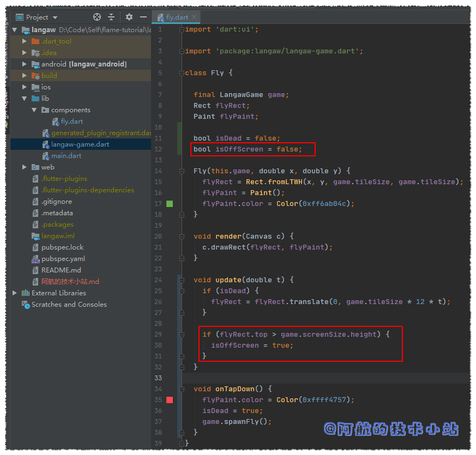Toggle fold marker at void onTapDown line

[x=182, y=389]
